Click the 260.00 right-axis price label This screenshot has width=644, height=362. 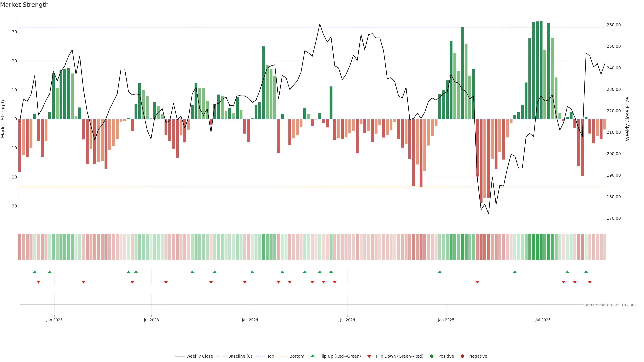tap(613, 25)
